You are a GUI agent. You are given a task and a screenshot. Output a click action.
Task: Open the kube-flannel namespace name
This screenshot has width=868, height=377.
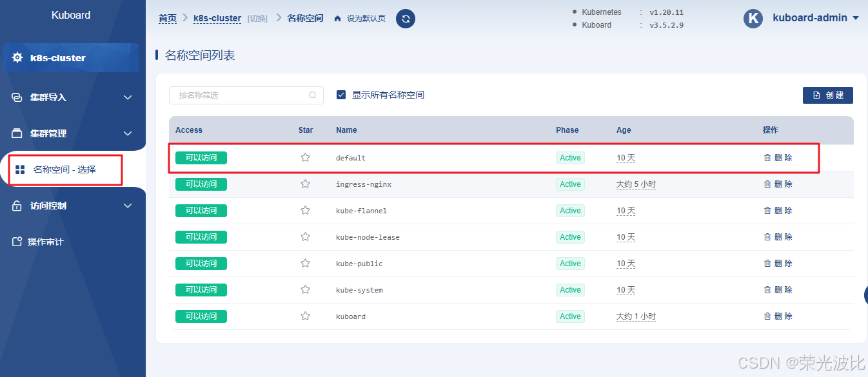click(x=361, y=211)
